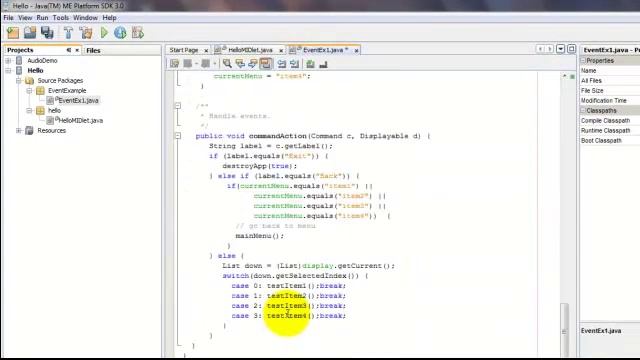640x360 pixels.
Task: Click the New Project toolbar icon
Action: pos(13,33)
